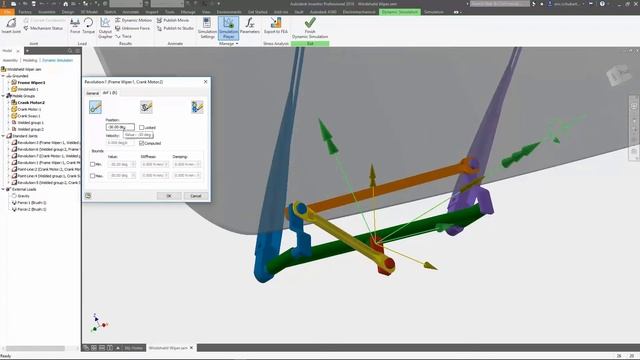640x360 pixels.
Task: Click the Insert Joint tool
Action: [x=11, y=26]
